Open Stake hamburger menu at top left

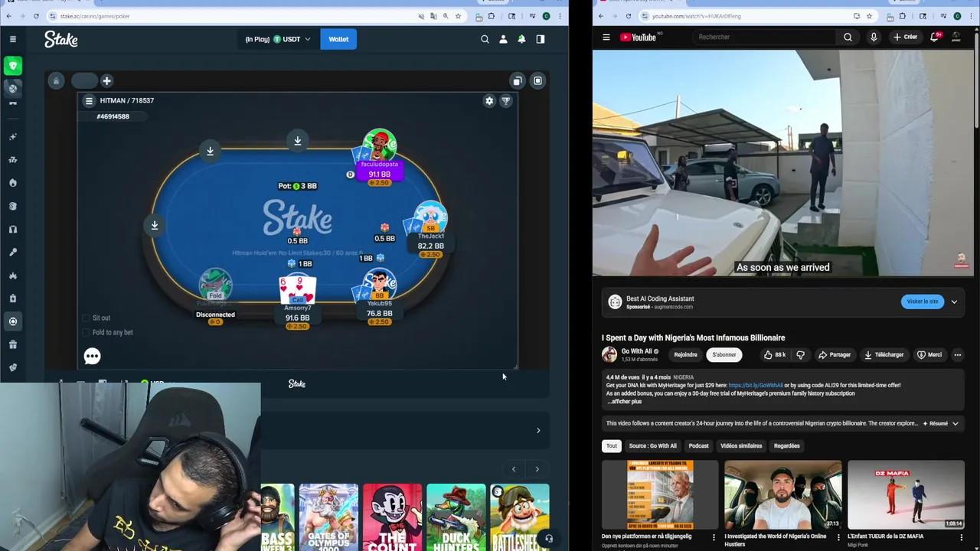click(13, 39)
